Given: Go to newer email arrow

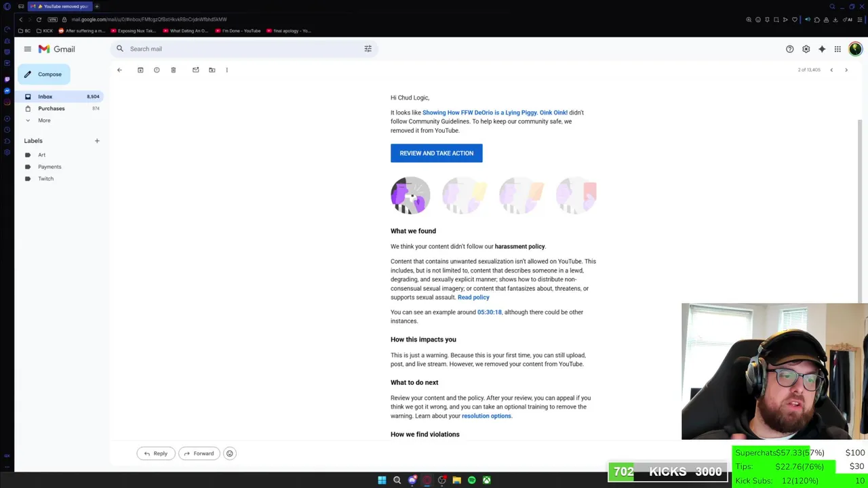Looking at the screenshot, I should pos(831,70).
